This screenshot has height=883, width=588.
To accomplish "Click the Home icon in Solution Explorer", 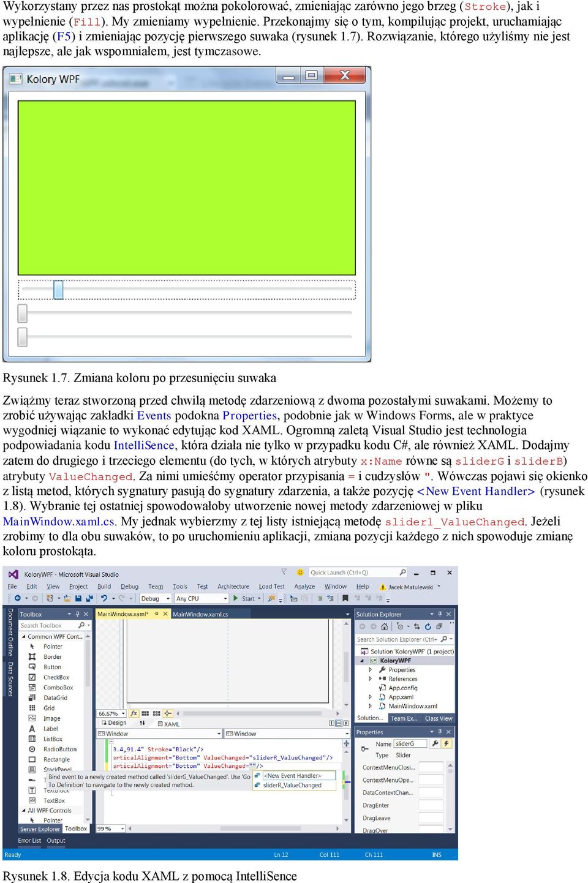I will pos(385,626).
